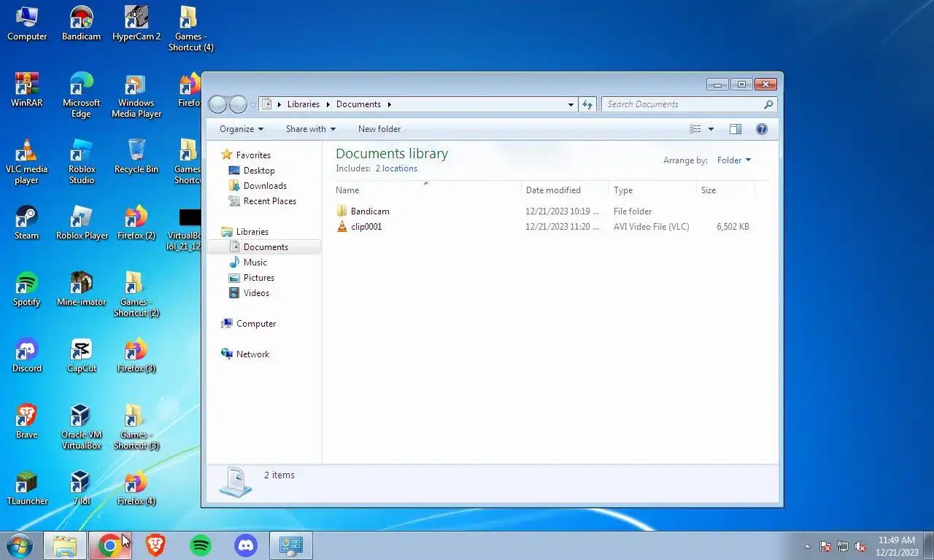The image size is (934, 560).
Task: Select the Microsoft Edge desktop shortcut
Action: (x=81, y=95)
